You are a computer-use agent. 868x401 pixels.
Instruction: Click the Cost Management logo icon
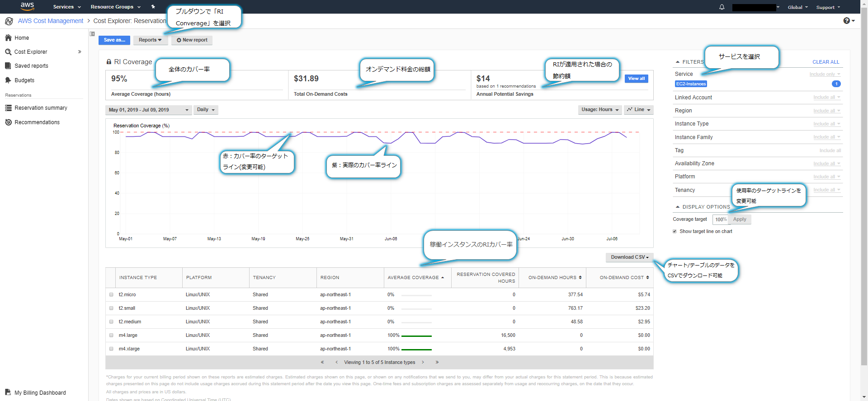click(9, 21)
